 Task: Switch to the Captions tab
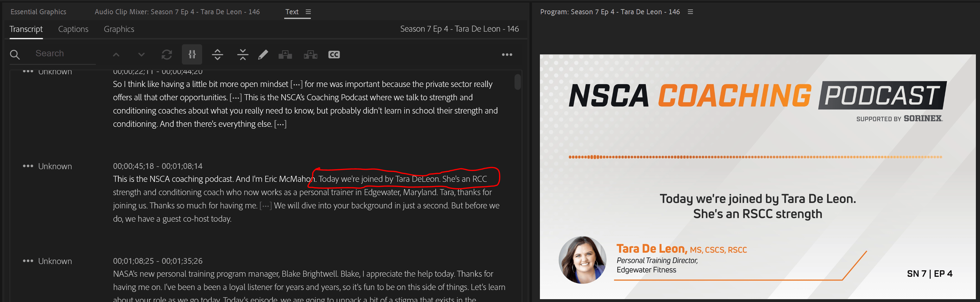pos(73,29)
